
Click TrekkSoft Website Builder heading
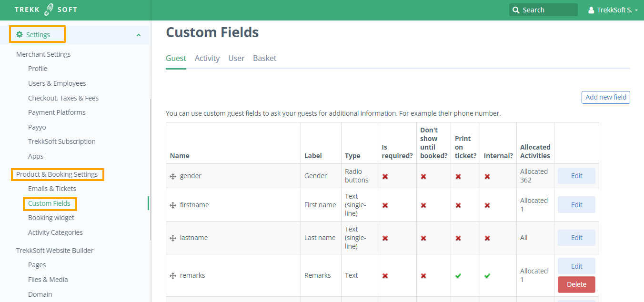pyautogui.click(x=55, y=251)
